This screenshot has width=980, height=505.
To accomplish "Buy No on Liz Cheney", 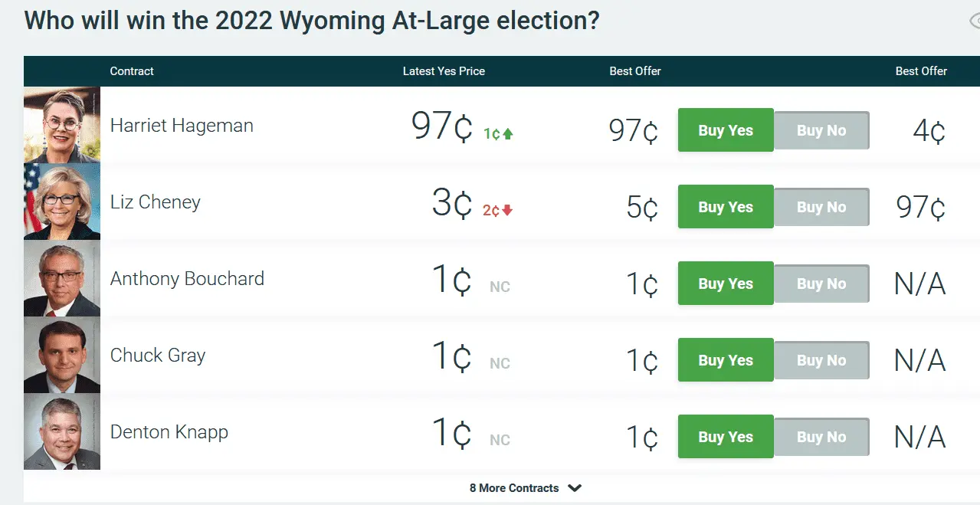I will (x=821, y=207).
